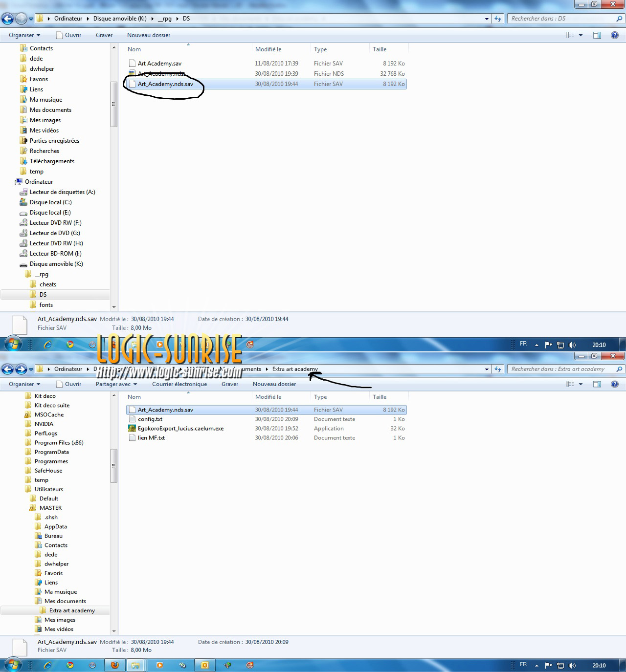Click Courrier électronique in the toolbar
The width and height of the screenshot is (626, 672).
pyautogui.click(x=179, y=384)
